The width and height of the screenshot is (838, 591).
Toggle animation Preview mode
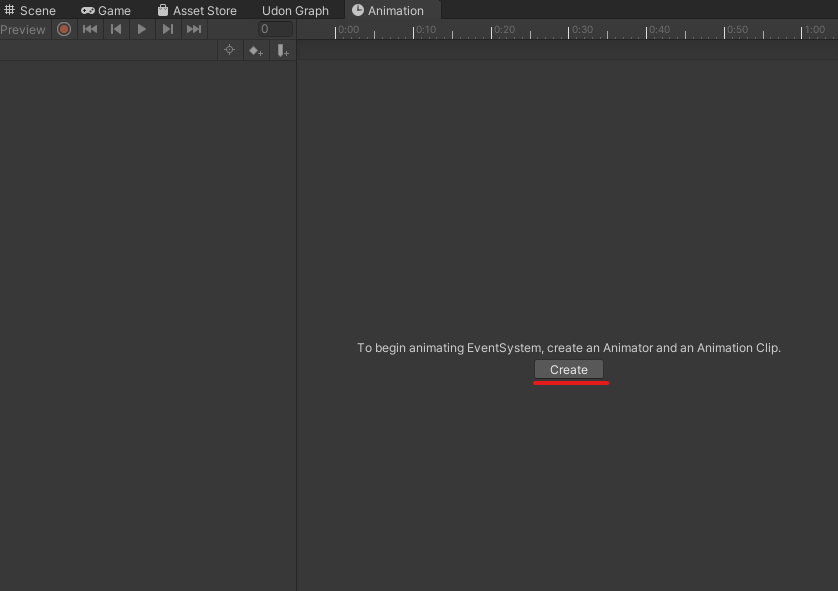[23, 29]
